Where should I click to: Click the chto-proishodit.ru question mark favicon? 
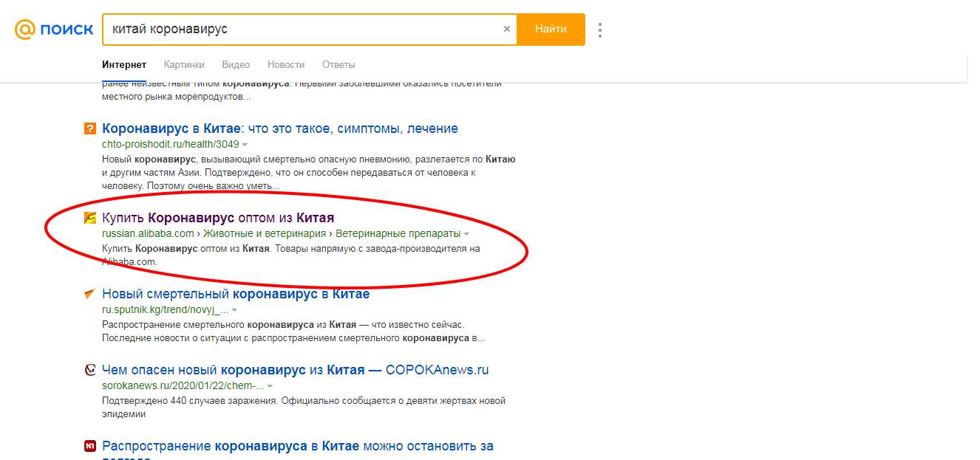pyautogui.click(x=90, y=129)
